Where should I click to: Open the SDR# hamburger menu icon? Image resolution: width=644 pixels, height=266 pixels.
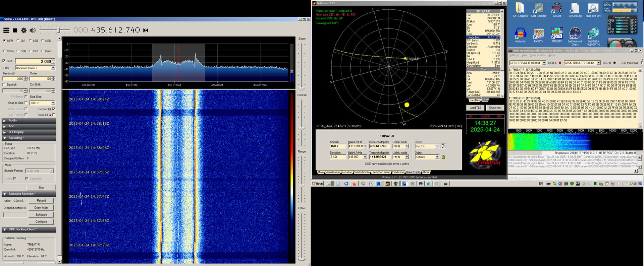[x=6, y=30]
